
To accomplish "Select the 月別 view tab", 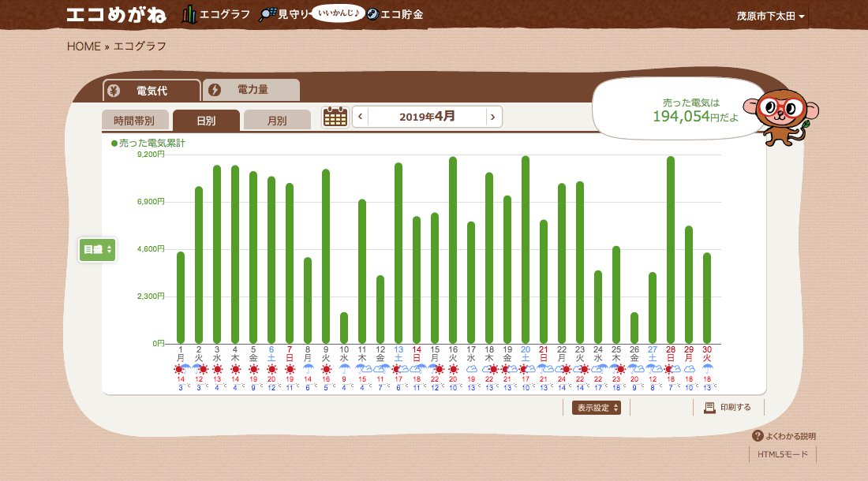I will point(277,121).
